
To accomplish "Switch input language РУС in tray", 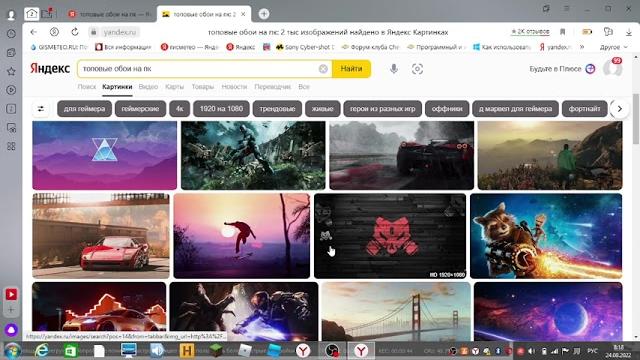I will click(592, 351).
